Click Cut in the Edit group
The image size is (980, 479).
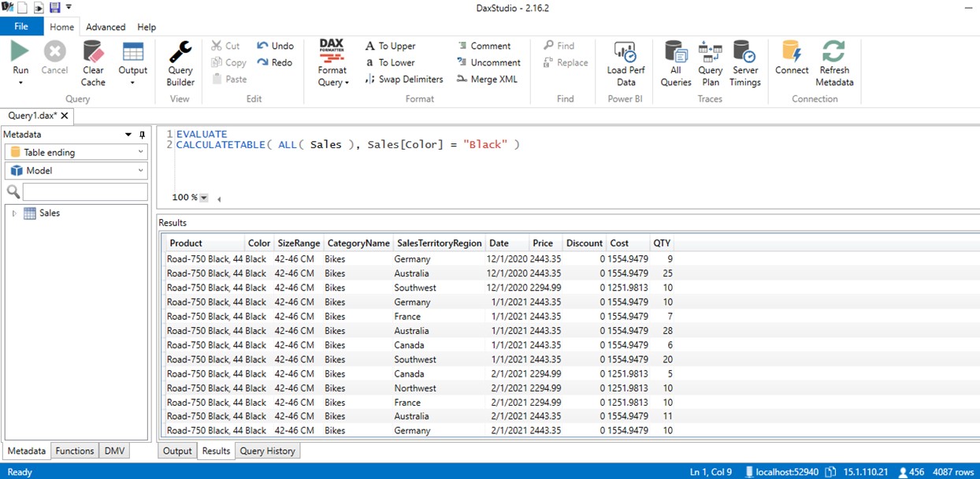click(x=225, y=46)
